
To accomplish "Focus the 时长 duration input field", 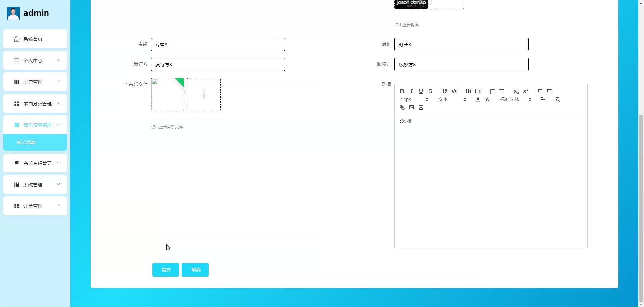I will coord(462,44).
